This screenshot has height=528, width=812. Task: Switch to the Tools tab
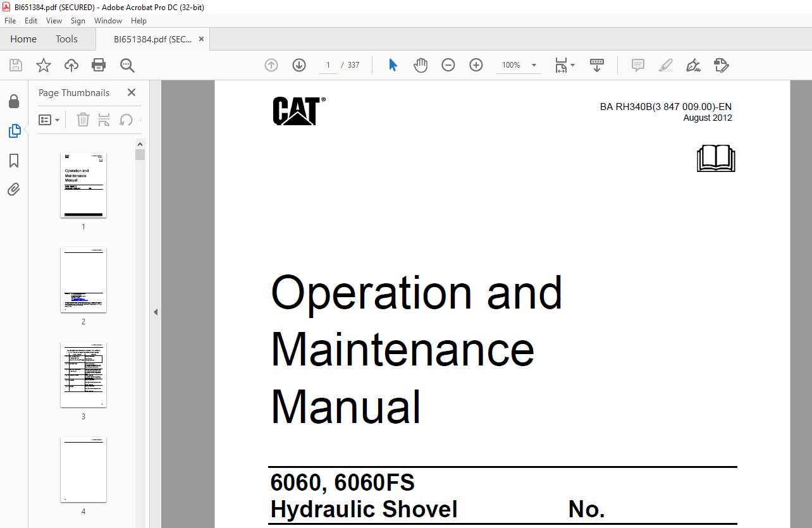click(x=66, y=39)
